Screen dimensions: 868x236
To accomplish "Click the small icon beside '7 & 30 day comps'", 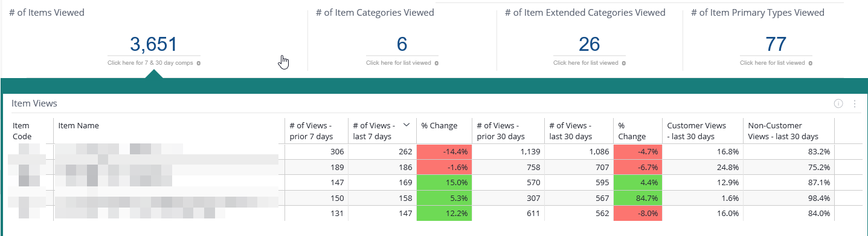I will pyautogui.click(x=199, y=62).
